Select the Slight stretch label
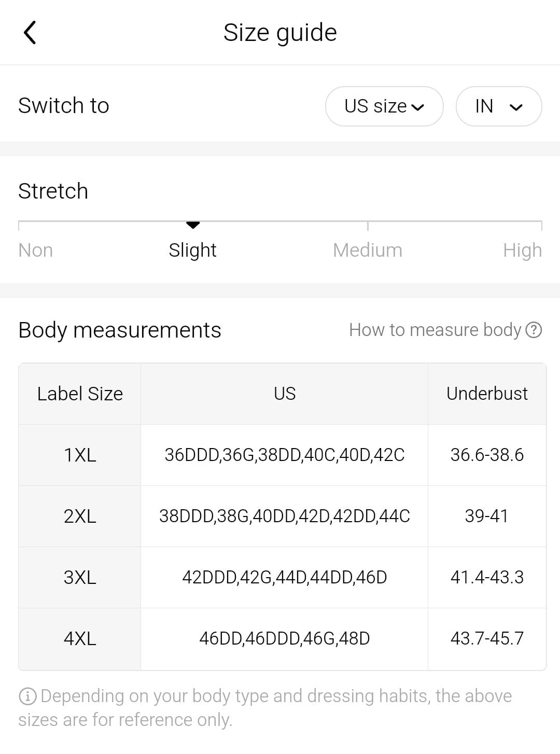The height and width of the screenshot is (754, 560). tap(192, 250)
